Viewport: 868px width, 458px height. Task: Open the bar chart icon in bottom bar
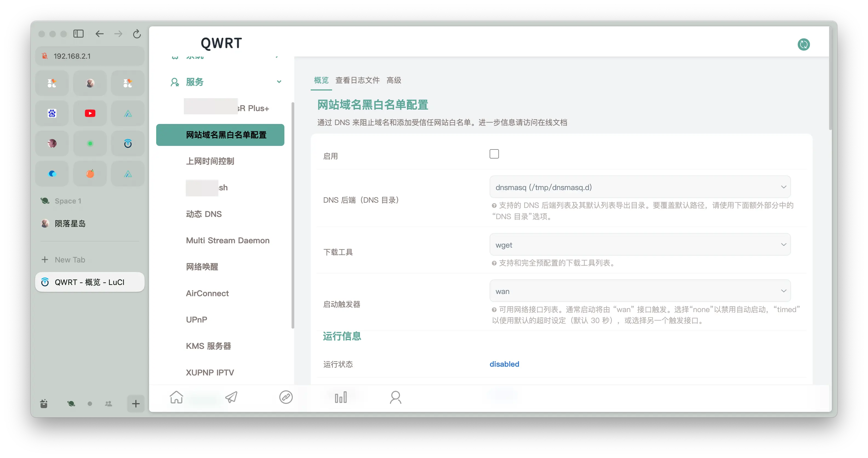[341, 397]
